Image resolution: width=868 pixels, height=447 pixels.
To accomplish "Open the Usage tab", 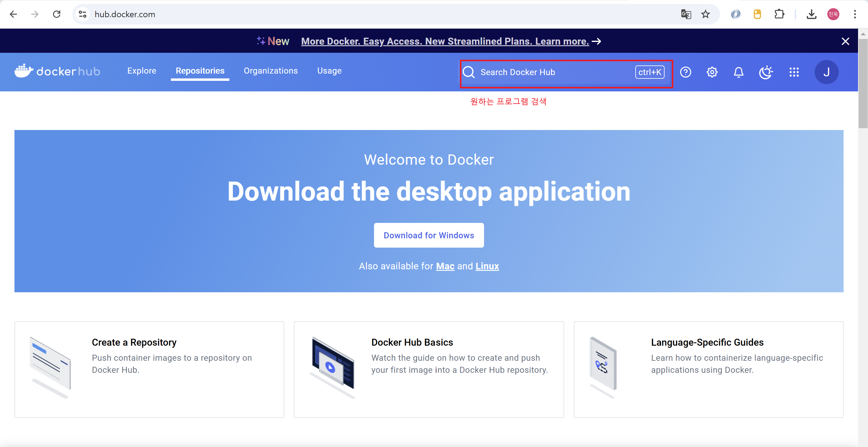I will (x=329, y=71).
